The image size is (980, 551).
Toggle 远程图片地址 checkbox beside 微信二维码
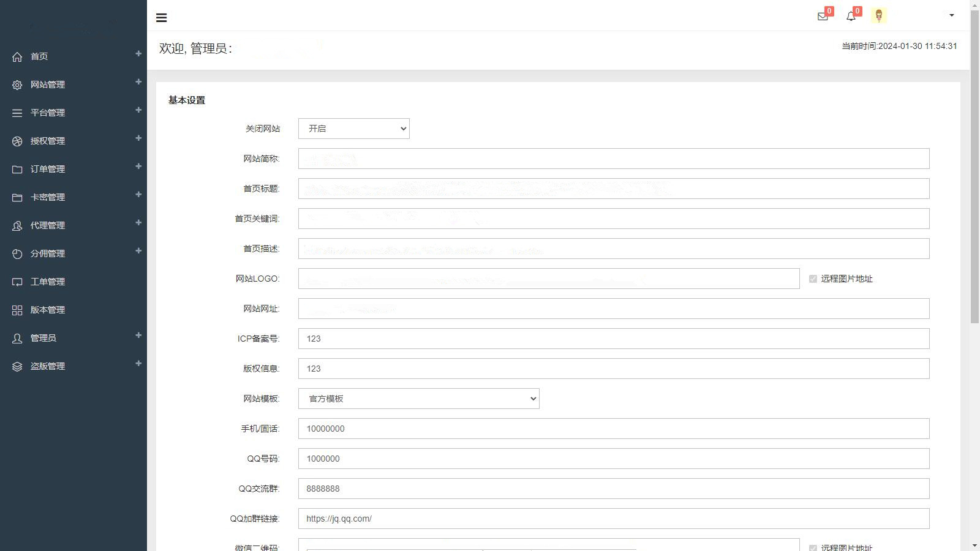click(x=813, y=547)
